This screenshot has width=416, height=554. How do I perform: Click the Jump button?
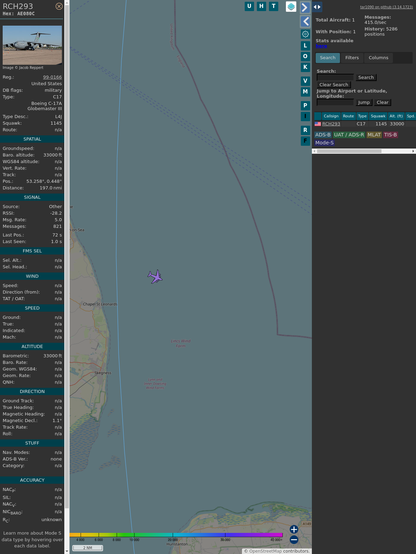(x=364, y=102)
